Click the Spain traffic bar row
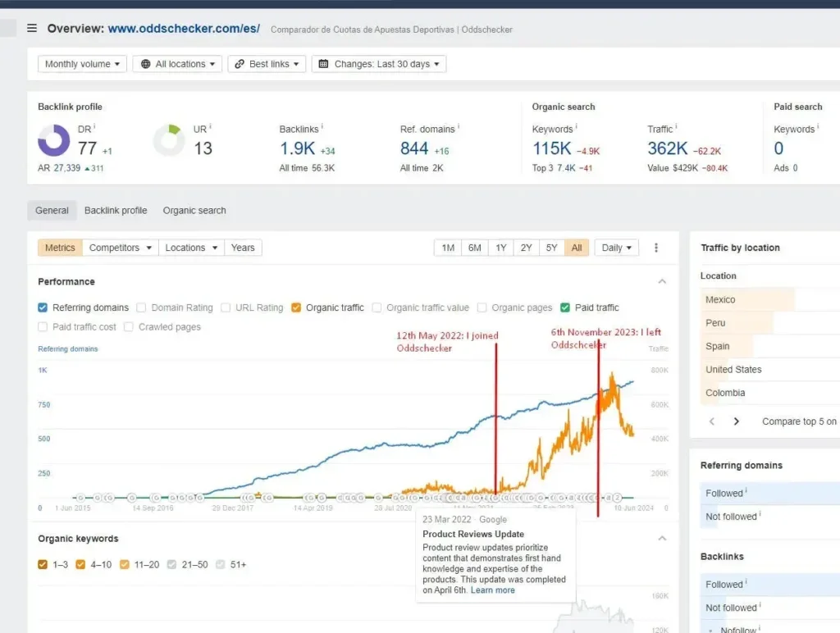This screenshot has height=633, width=840. click(769, 346)
